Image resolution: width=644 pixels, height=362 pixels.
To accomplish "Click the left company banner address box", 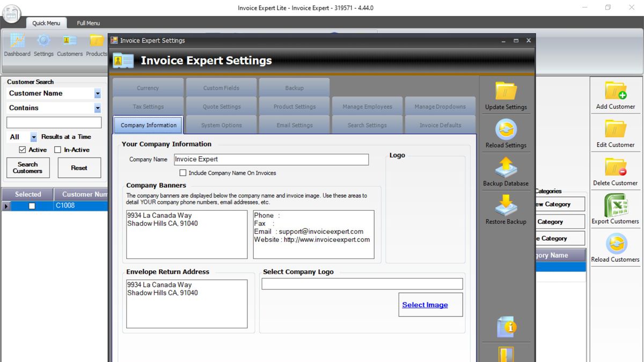I will tap(187, 234).
